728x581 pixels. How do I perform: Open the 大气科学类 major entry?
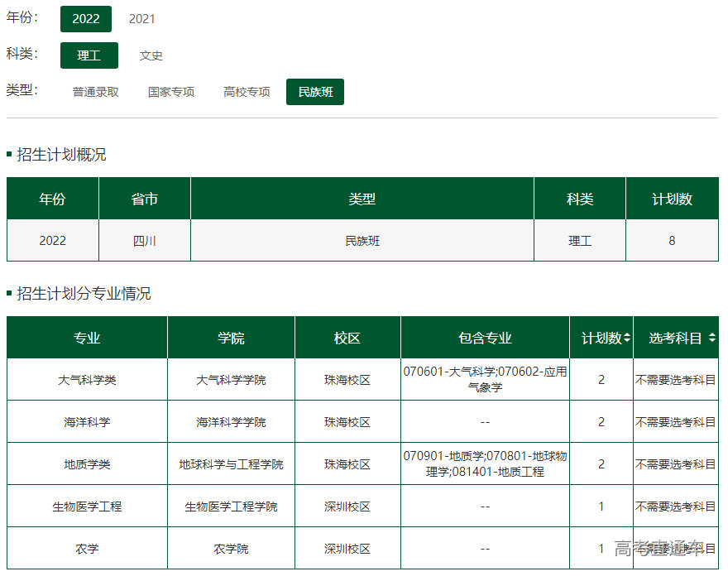coord(87,380)
